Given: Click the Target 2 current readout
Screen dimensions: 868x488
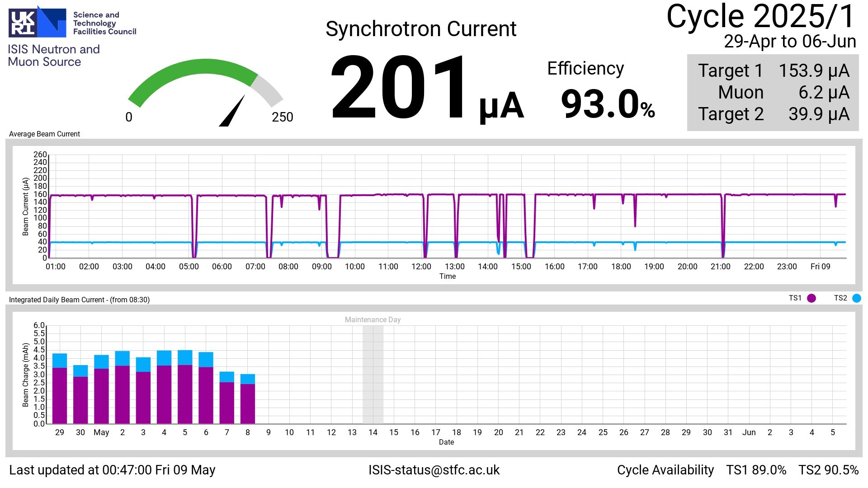Looking at the screenshot, I should (818, 114).
